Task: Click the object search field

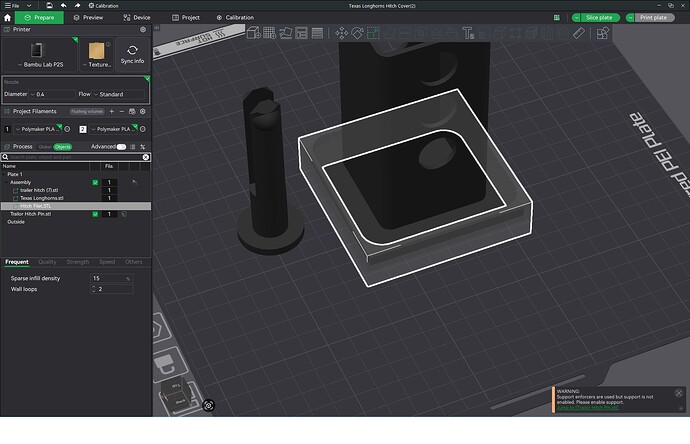Action: click(x=75, y=157)
